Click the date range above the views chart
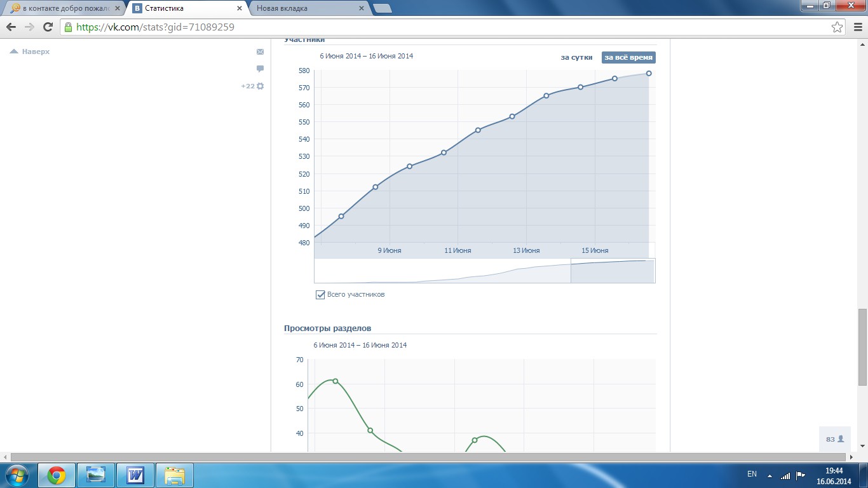The width and height of the screenshot is (868, 488). pyautogui.click(x=360, y=345)
